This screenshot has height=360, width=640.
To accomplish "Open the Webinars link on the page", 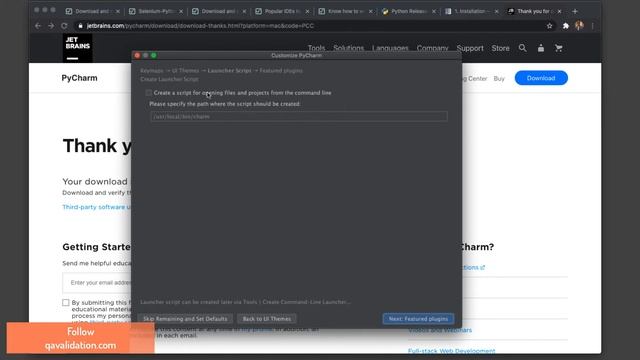I will [x=440, y=330].
